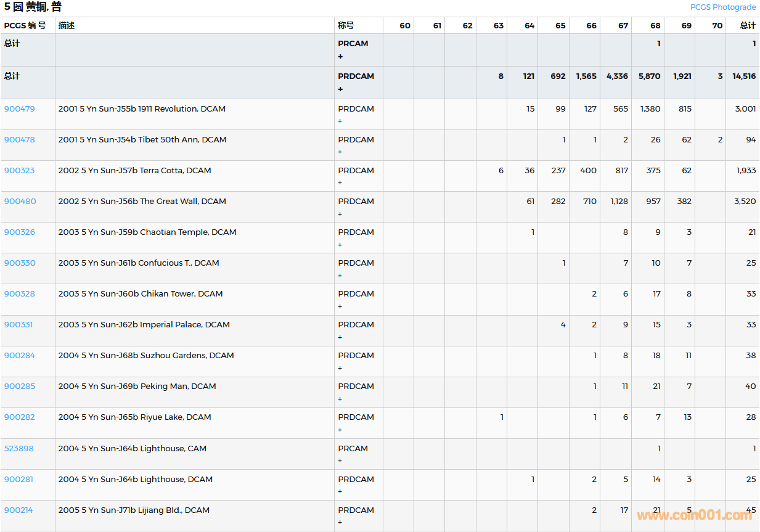Open coin number 900479 link

[20, 109]
